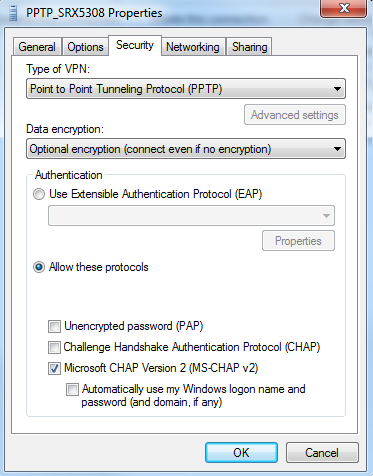
Task: Expand the Type of VPN dropdown
Action: coord(186,89)
